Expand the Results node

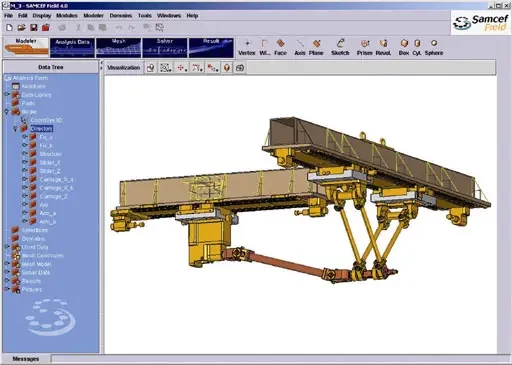(7, 281)
